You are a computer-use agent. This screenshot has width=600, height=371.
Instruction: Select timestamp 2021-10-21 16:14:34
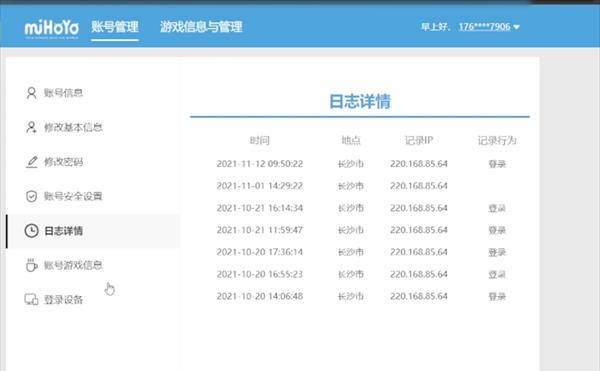point(260,208)
